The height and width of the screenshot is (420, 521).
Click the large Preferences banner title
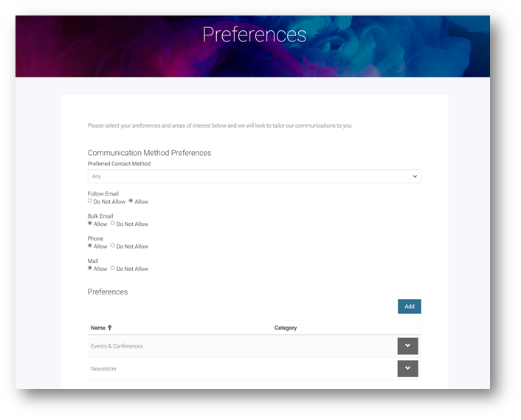254,35
